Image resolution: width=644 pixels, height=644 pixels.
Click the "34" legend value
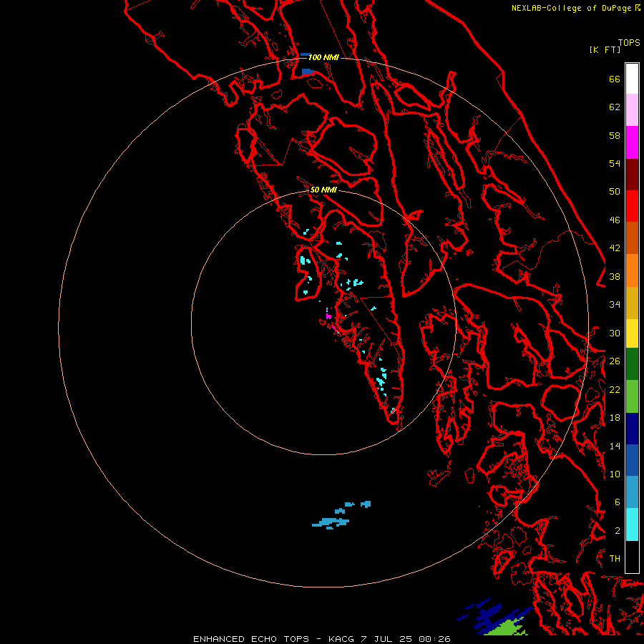615,305
